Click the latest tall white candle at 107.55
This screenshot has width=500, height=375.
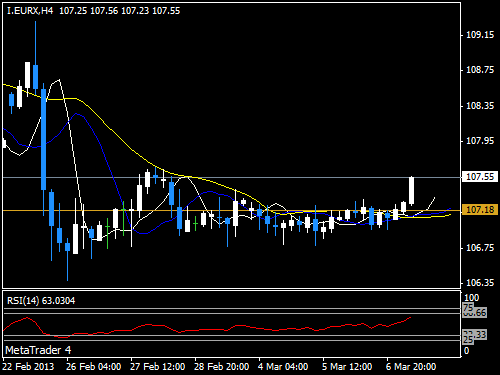(x=412, y=191)
